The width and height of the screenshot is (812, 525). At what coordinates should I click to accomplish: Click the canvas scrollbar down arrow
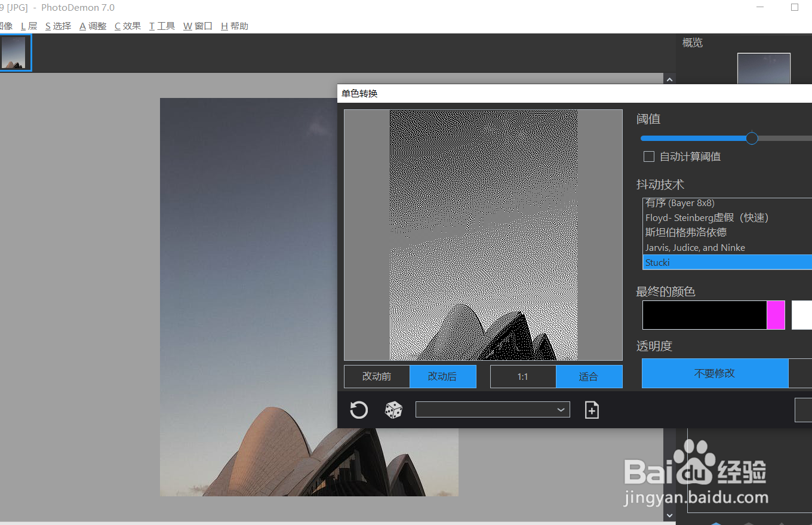tap(670, 515)
